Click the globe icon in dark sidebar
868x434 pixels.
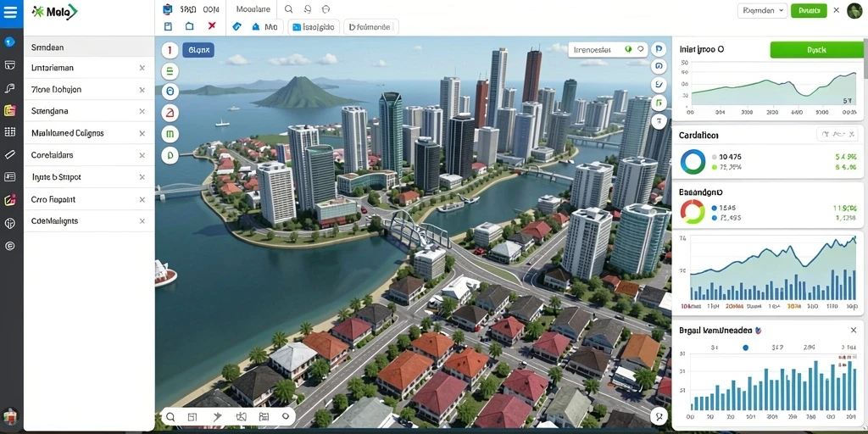(9, 223)
